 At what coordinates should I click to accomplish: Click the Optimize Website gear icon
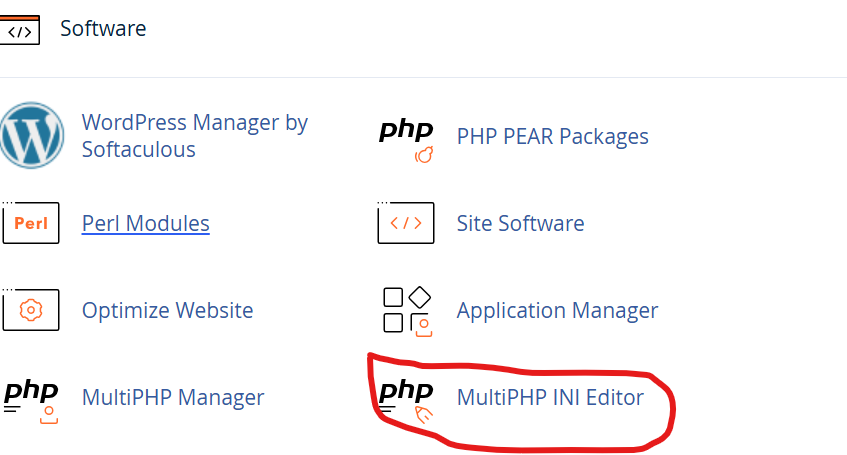point(31,310)
